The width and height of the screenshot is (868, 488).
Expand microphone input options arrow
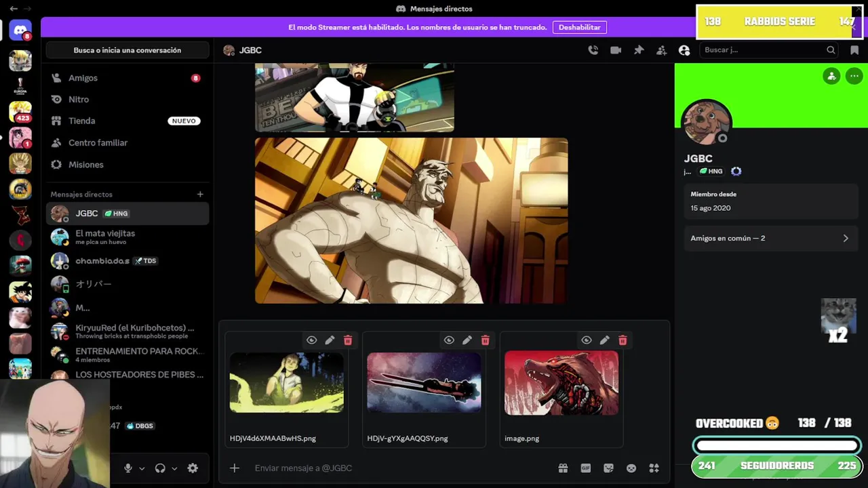142,468
